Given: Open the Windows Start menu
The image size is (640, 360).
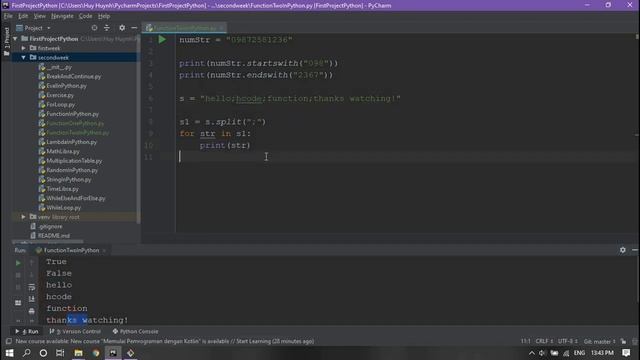Looking at the screenshot, I should click(9, 353).
